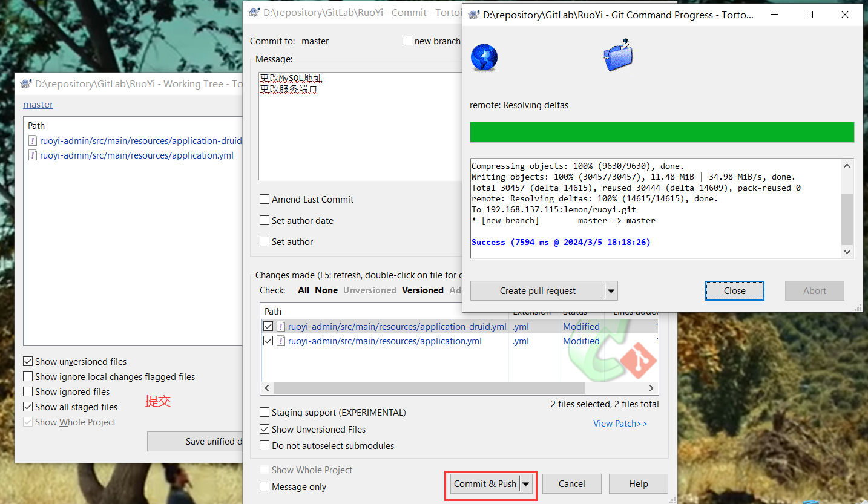The height and width of the screenshot is (504, 868).
Task: Click the tortoise icon in Git Command Progress title bar
Action: click(x=473, y=15)
